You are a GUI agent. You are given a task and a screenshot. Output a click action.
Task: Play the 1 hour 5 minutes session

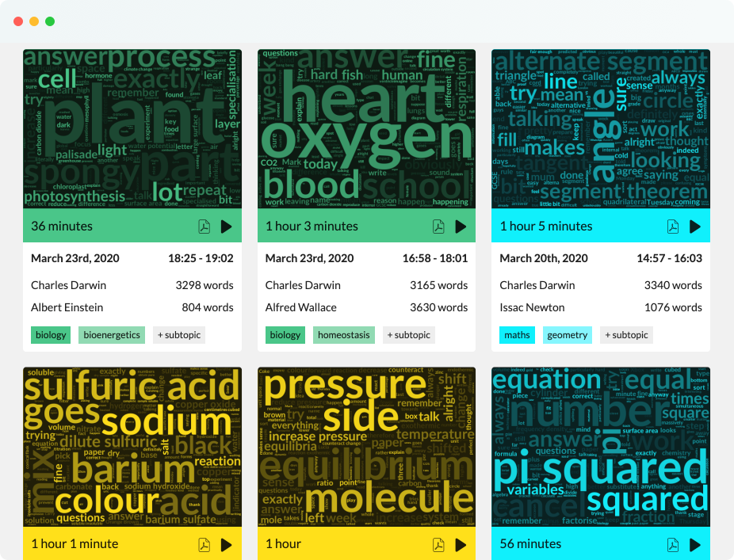pos(695,227)
